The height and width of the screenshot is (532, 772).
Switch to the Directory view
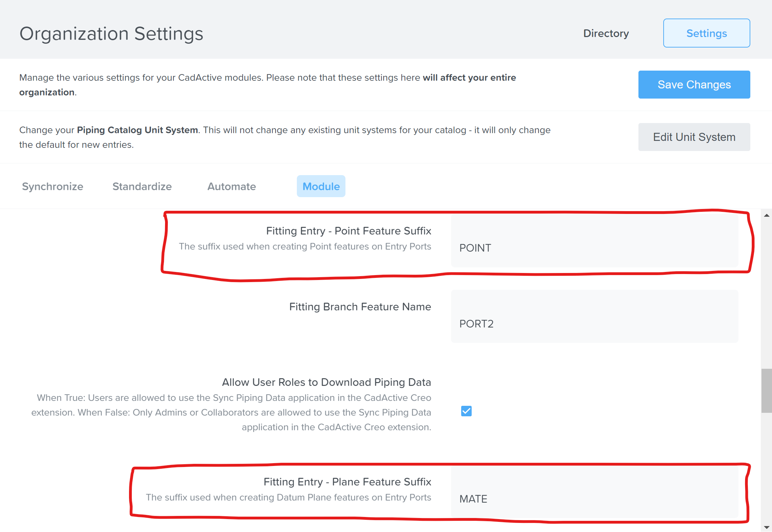[606, 33]
